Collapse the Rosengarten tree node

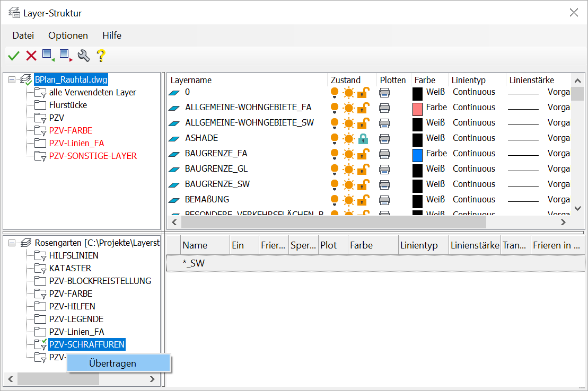[x=12, y=243]
